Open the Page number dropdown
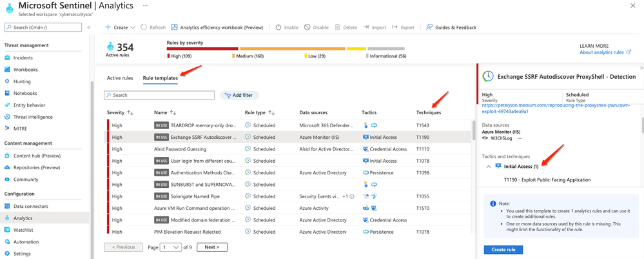Image resolution: width=644 pixels, height=259 pixels. point(171,247)
